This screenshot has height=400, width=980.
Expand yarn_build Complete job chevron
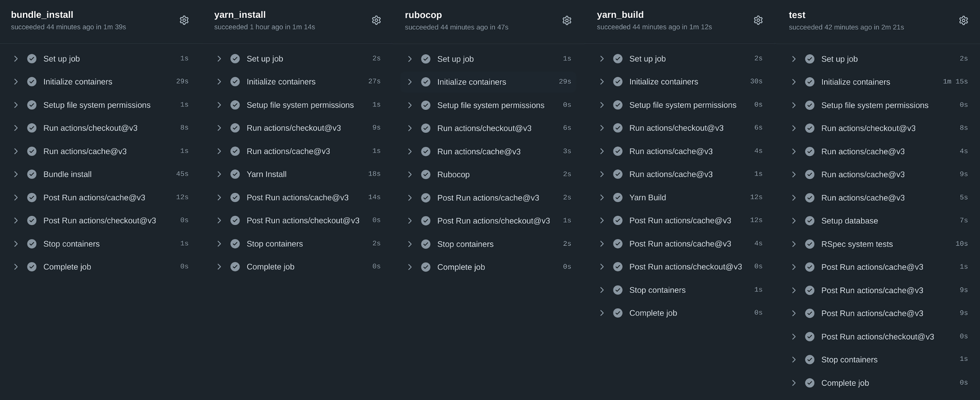(602, 313)
